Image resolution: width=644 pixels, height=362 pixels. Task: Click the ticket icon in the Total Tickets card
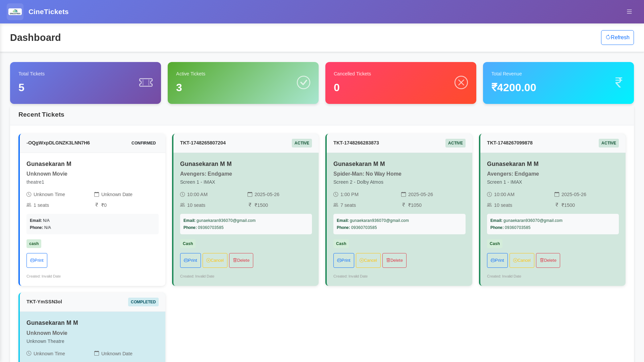146,82
